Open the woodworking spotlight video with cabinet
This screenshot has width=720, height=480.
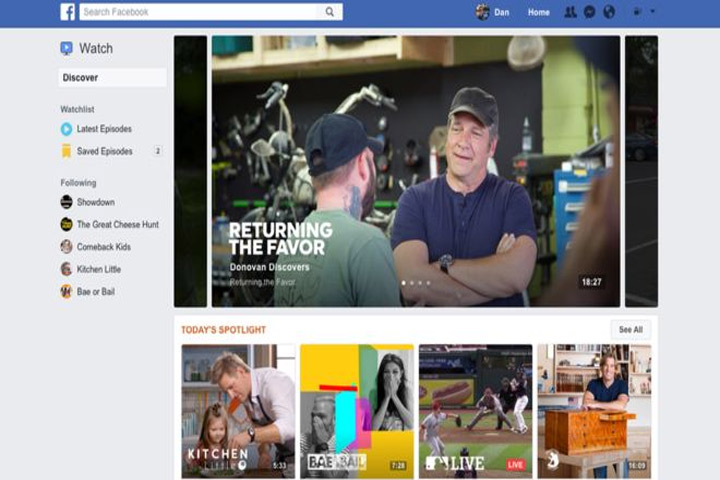click(x=594, y=411)
